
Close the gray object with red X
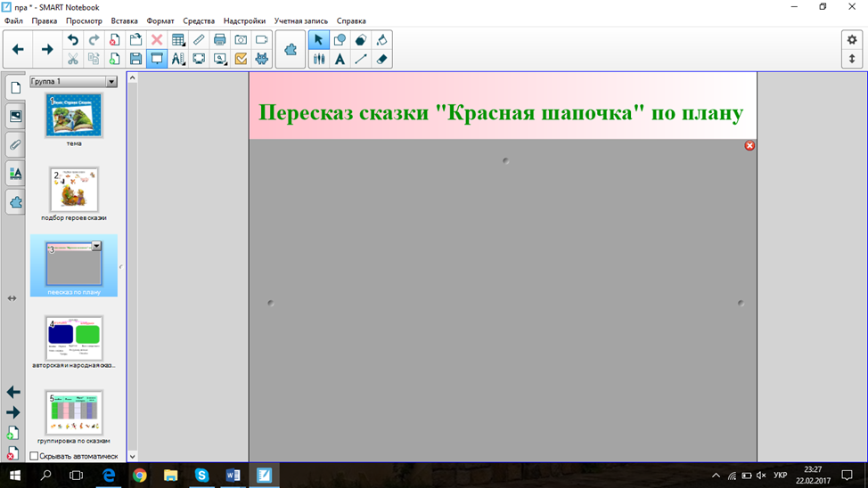749,145
